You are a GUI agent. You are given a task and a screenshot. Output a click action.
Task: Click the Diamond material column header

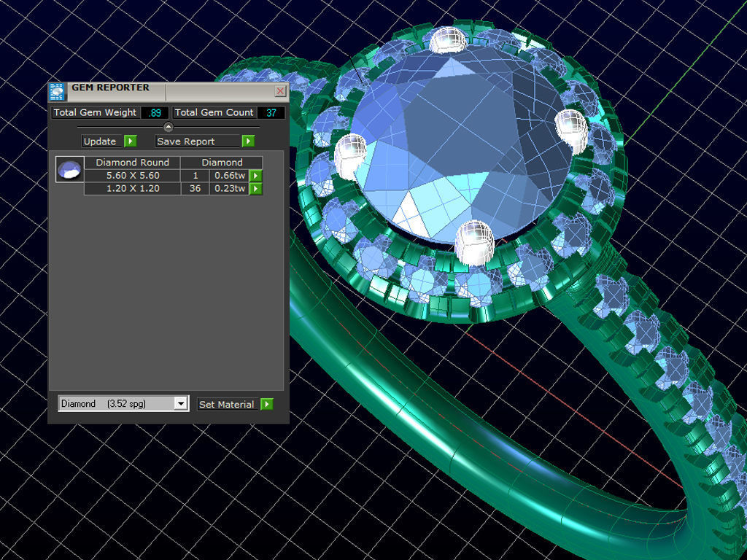pyautogui.click(x=222, y=163)
